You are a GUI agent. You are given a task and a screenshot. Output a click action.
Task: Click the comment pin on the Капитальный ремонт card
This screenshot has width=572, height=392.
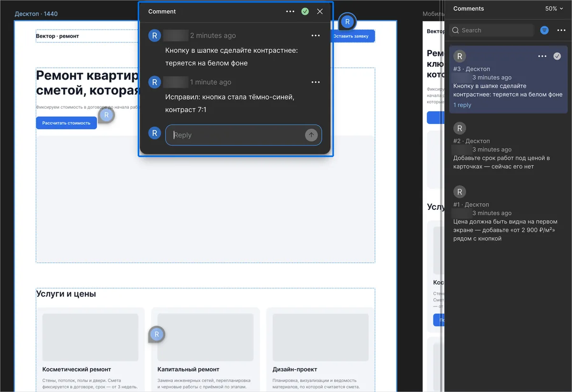tap(156, 335)
